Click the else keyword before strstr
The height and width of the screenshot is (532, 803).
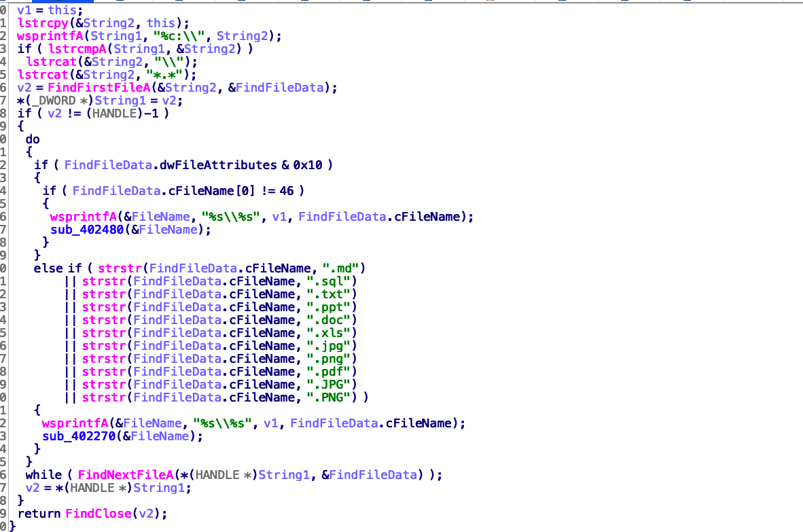(x=49, y=269)
